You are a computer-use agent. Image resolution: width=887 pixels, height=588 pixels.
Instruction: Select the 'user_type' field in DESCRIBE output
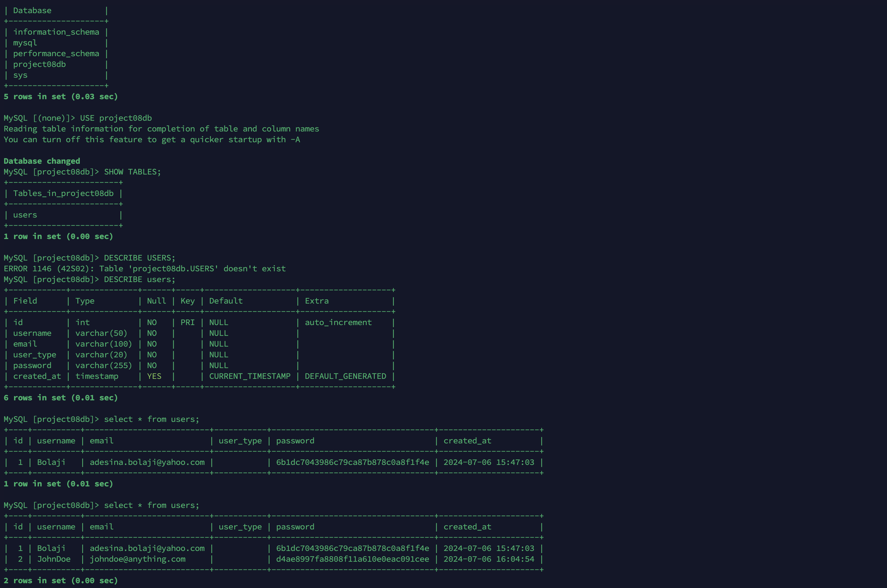[x=33, y=354]
